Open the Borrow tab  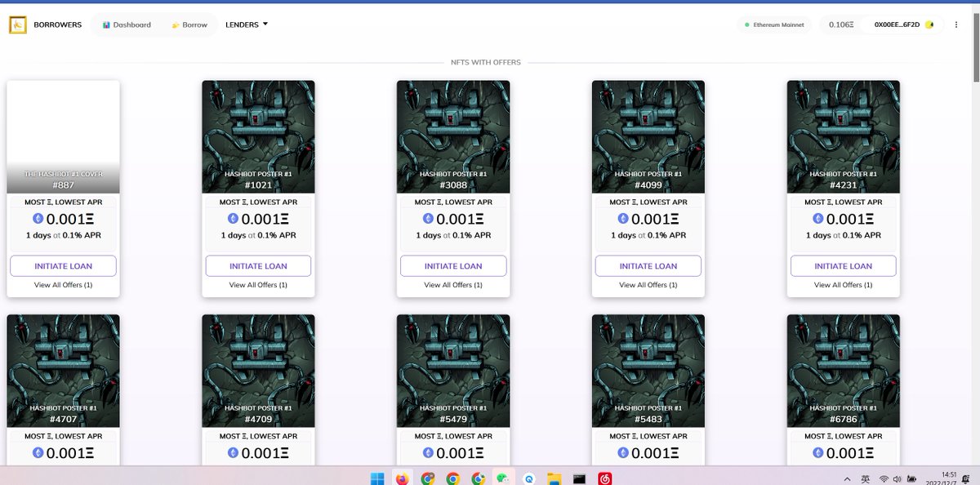coord(189,25)
